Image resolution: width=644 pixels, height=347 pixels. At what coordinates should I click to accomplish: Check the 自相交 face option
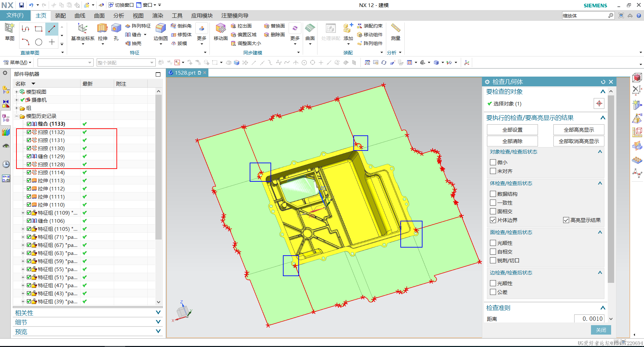(x=493, y=252)
